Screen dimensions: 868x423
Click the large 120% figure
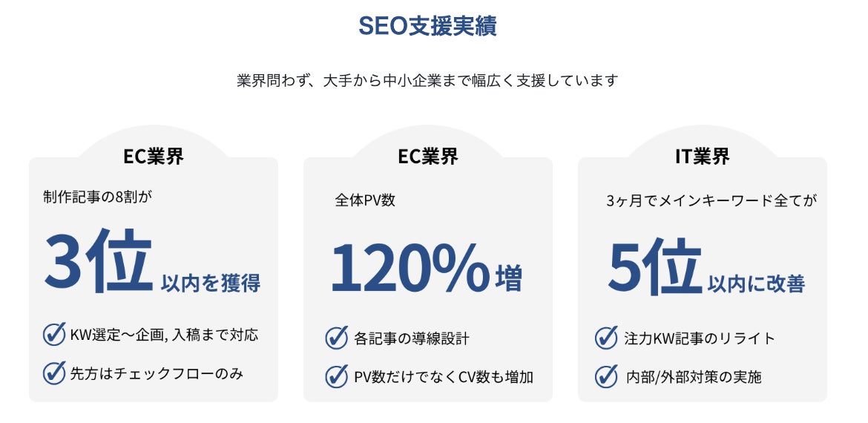point(409,267)
